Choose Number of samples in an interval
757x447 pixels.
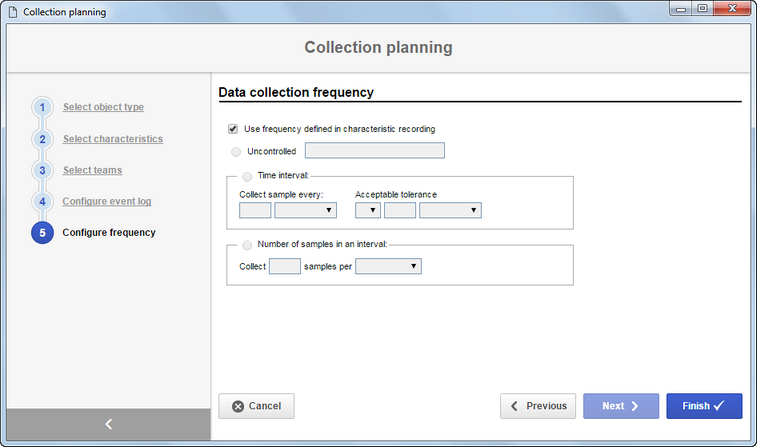(x=247, y=245)
